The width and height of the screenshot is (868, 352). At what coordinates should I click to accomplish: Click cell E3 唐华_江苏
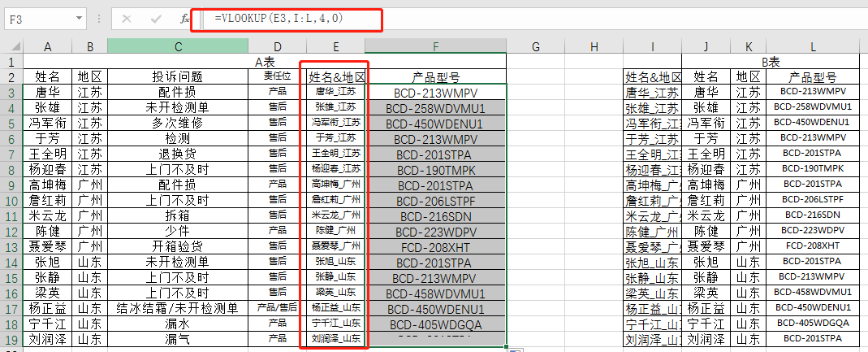[336, 92]
